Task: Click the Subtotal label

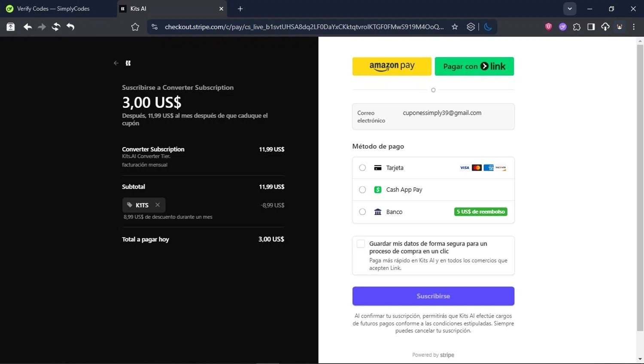Action: click(x=134, y=187)
